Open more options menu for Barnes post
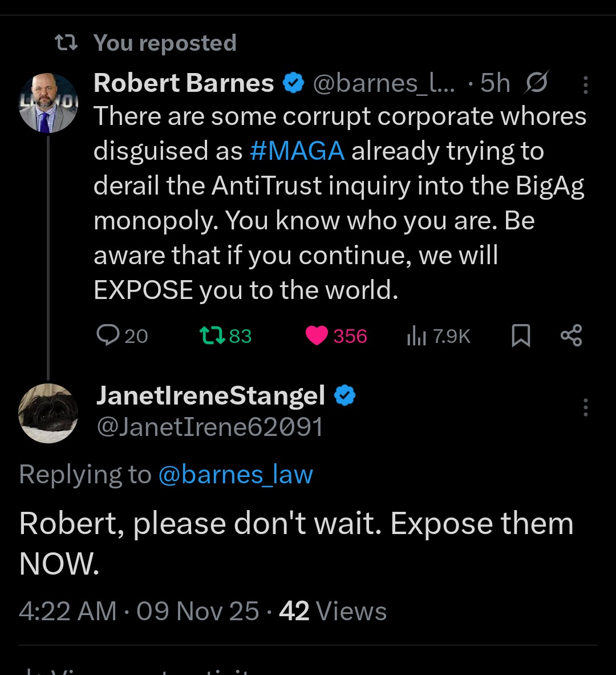This screenshot has width=616, height=675. [585, 85]
